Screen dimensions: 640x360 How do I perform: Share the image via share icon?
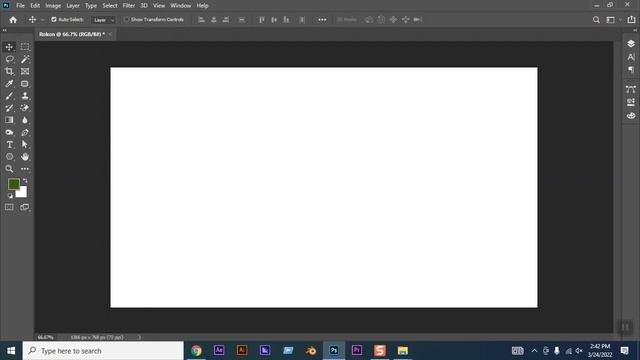(631, 20)
